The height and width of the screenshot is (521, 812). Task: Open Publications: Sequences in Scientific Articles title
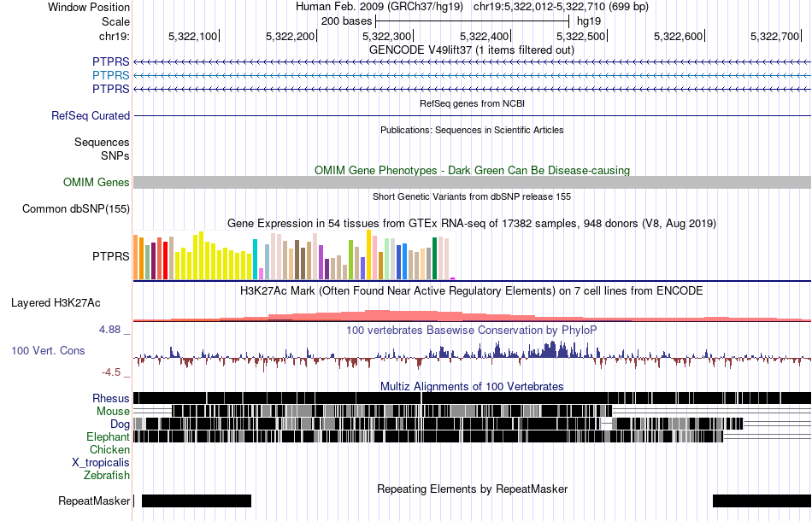click(472, 130)
